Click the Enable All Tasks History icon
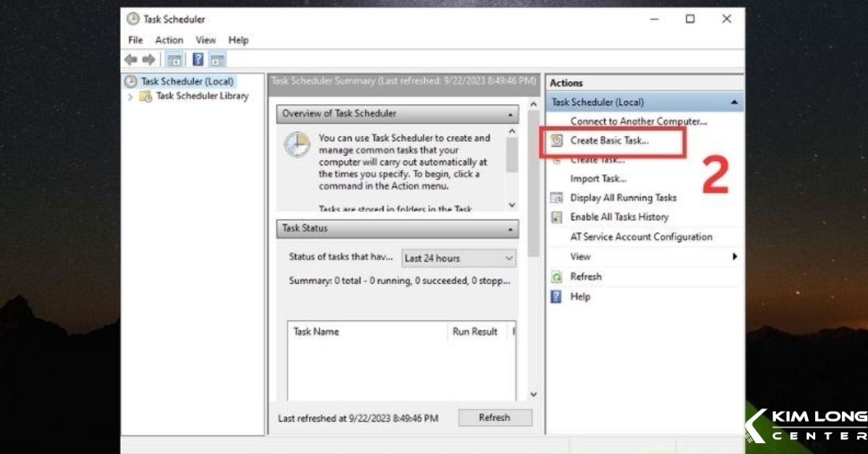 [556, 217]
